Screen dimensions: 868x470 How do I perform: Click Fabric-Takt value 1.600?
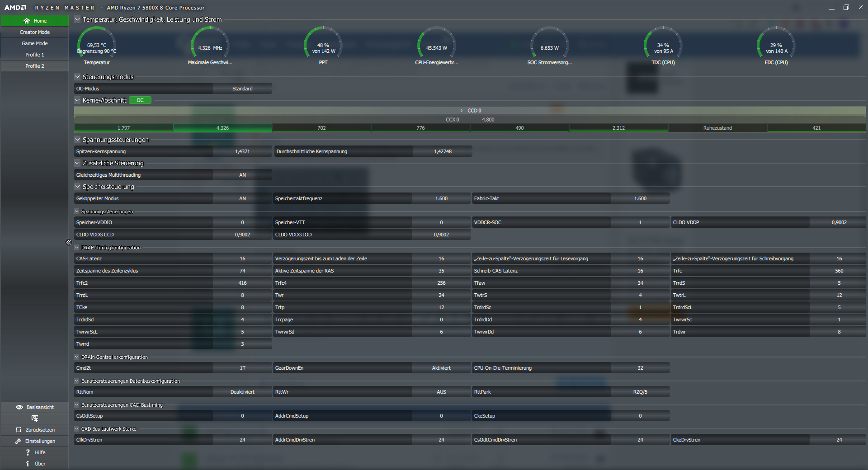(x=640, y=198)
